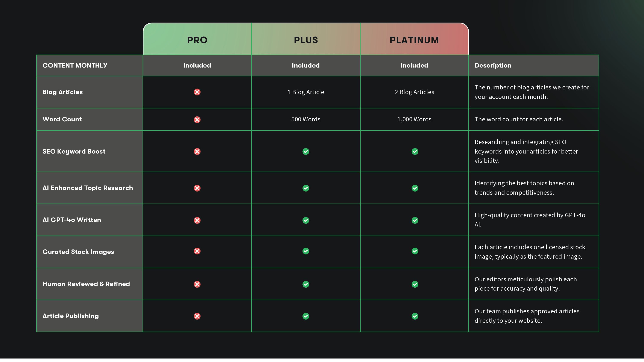Click the red X for SEO Keyword Boost under PRO
644x362 pixels.
tap(197, 151)
